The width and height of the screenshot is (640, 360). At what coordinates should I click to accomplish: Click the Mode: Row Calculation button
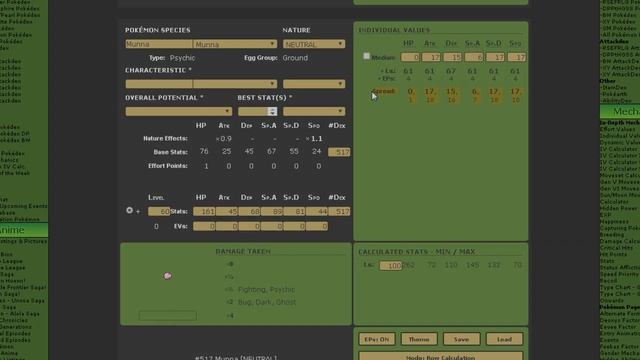coord(441,356)
